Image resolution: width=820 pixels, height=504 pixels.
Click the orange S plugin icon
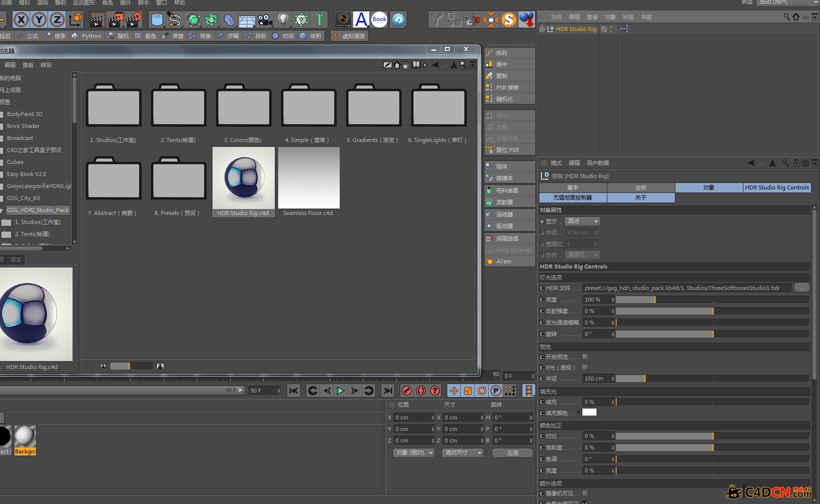508,19
